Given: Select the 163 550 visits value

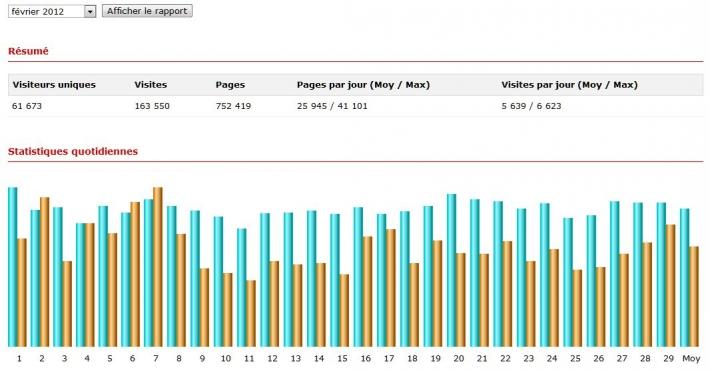Looking at the screenshot, I should pos(152,106).
